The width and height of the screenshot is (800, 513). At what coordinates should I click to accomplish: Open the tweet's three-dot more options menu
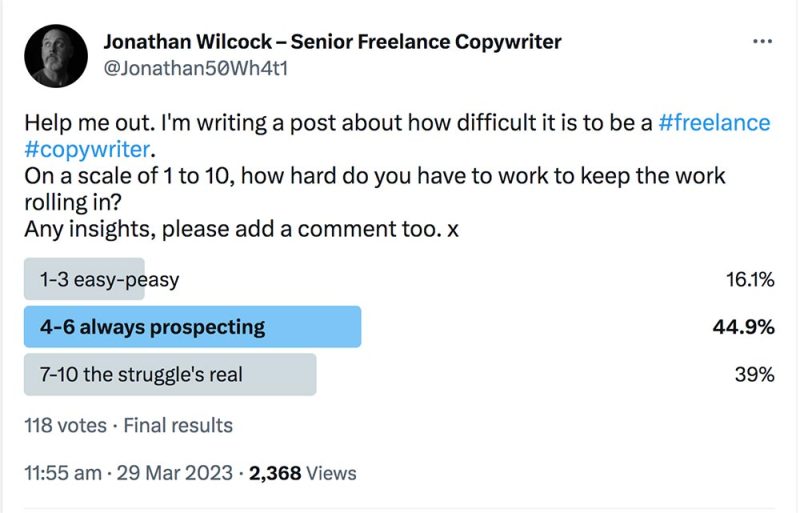[x=762, y=42]
